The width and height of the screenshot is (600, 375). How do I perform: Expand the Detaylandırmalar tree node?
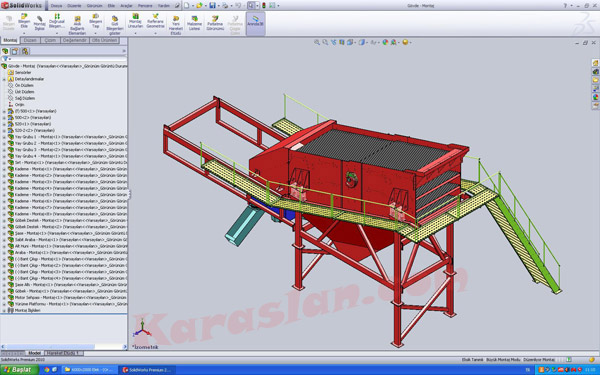(x=4, y=79)
